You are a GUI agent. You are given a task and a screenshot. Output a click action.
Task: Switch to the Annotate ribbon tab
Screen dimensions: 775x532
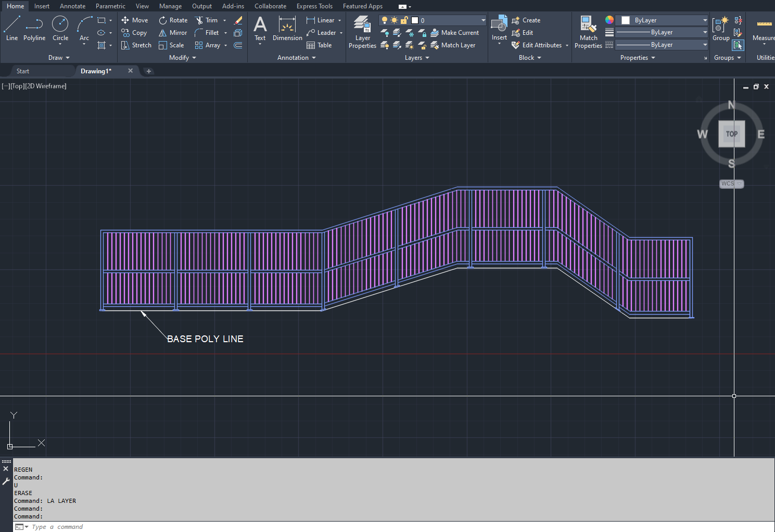(x=72, y=6)
